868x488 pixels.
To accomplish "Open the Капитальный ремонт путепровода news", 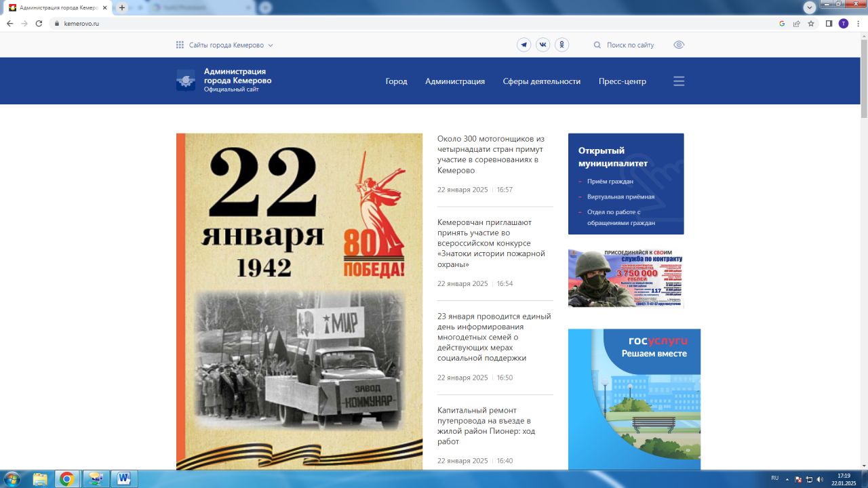I will pos(485,426).
